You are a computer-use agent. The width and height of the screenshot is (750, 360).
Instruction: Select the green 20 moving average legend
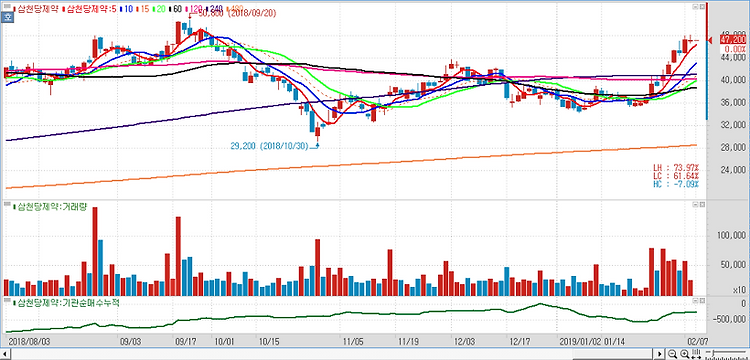[x=159, y=9]
